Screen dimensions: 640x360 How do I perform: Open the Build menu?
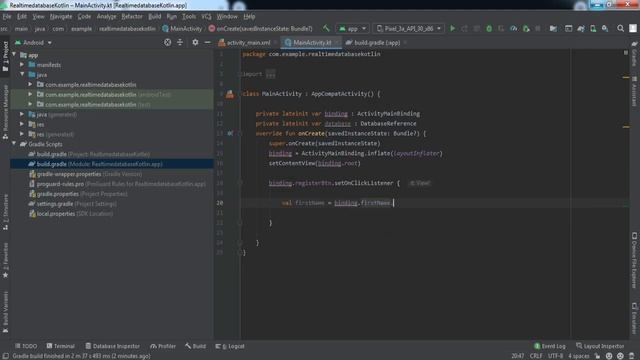click(x=154, y=17)
